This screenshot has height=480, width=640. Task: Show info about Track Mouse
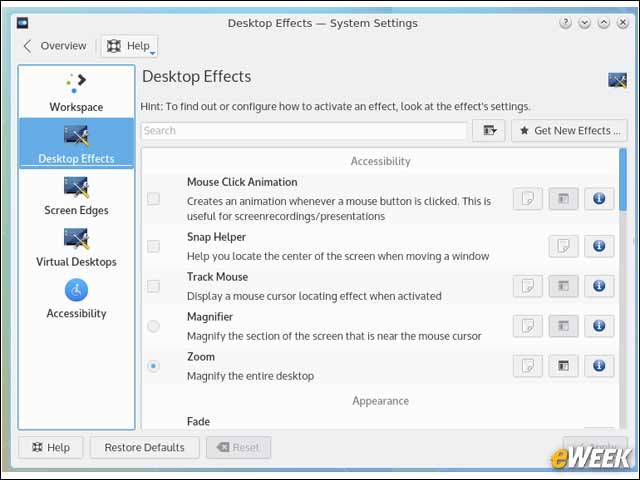pos(599,286)
